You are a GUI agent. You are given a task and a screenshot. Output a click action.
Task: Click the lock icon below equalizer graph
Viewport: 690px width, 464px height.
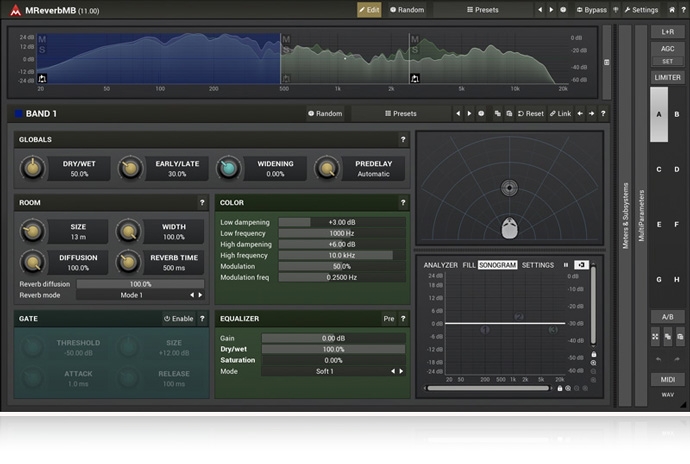[559, 388]
